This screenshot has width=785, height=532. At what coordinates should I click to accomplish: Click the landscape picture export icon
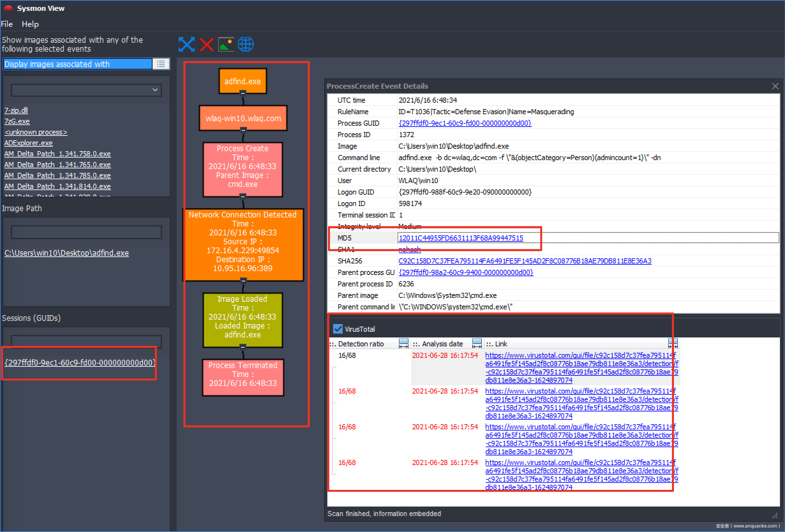pyautogui.click(x=226, y=44)
